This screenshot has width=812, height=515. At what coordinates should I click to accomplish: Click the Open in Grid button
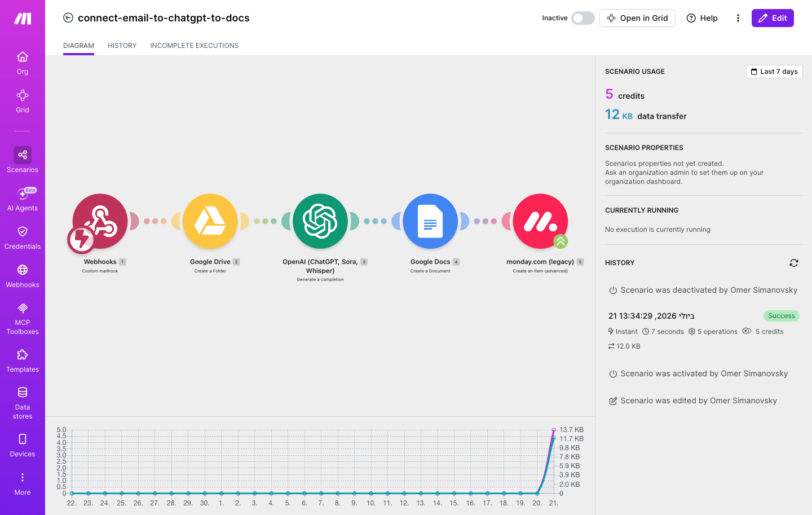637,18
